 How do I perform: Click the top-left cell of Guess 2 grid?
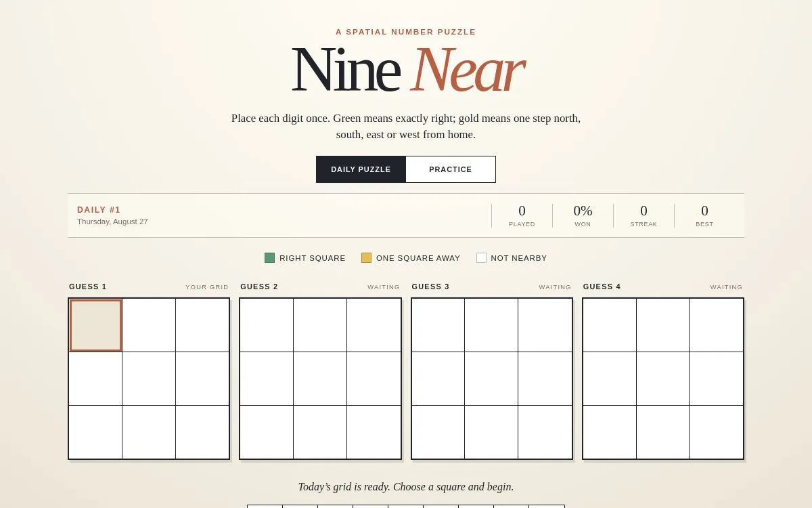tap(267, 325)
